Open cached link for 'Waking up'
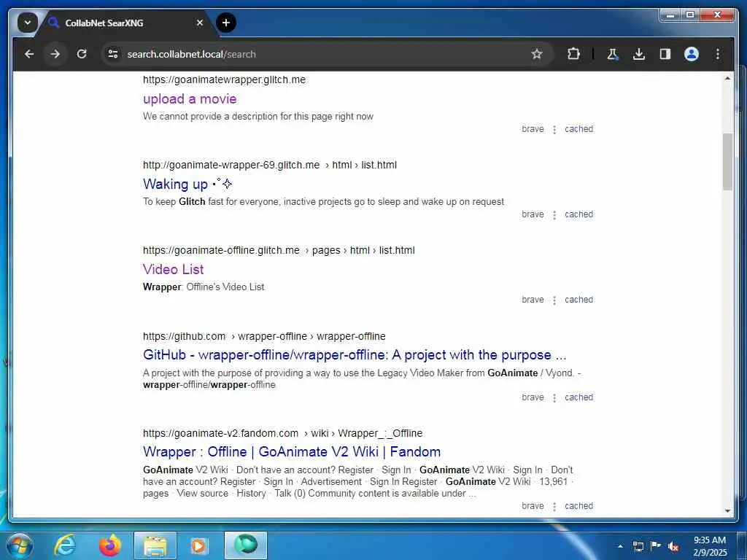The width and height of the screenshot is (747, 560). pos(578,214)
